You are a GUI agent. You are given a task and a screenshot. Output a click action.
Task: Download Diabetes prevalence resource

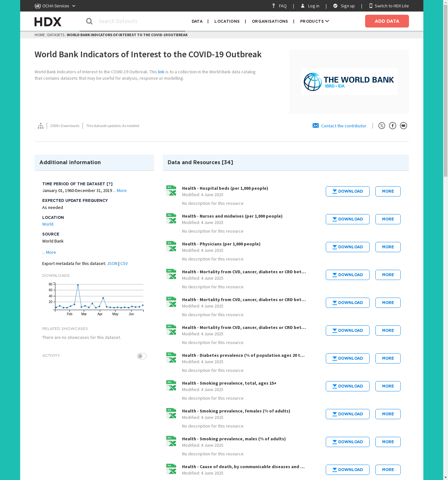(x=348, y=358)
